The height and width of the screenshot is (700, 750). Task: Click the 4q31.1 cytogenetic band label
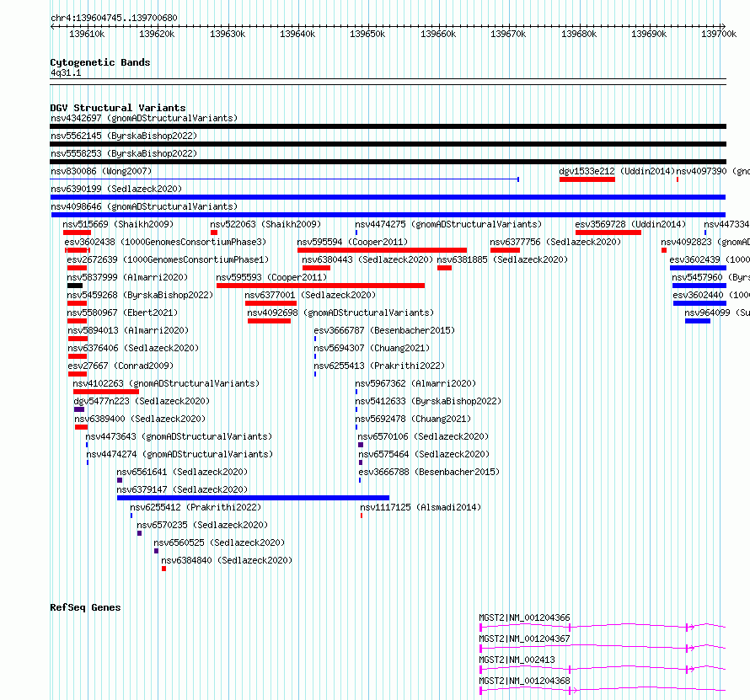[x=66, y=72]
